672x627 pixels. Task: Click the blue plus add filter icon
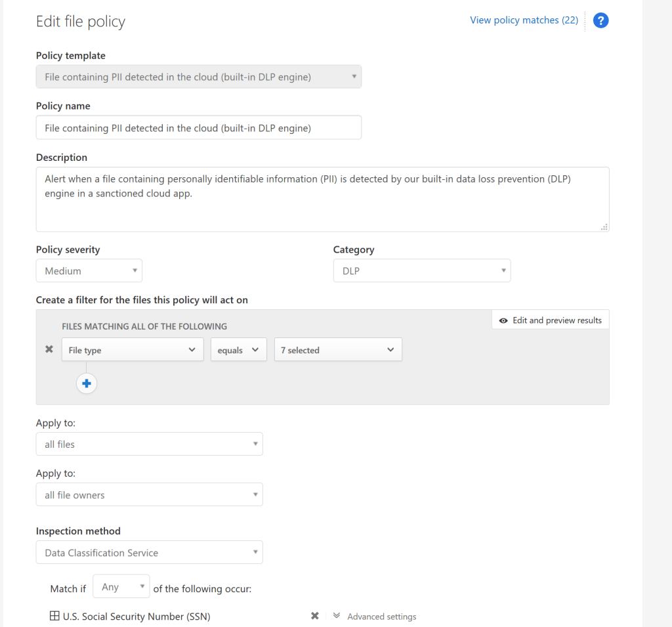(87, 383)
